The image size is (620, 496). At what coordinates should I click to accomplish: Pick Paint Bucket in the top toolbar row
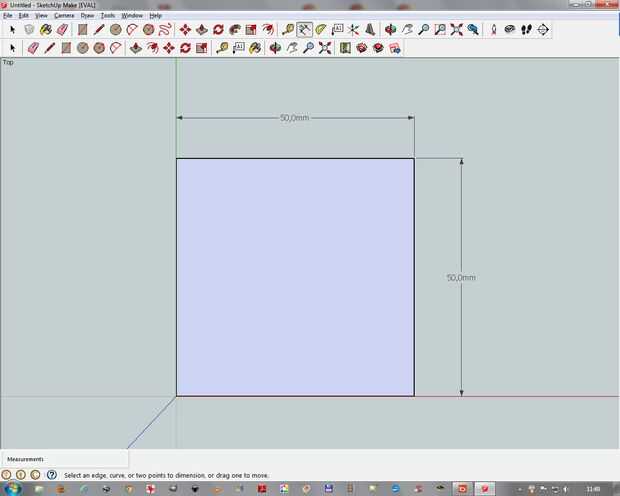(46, 30)
